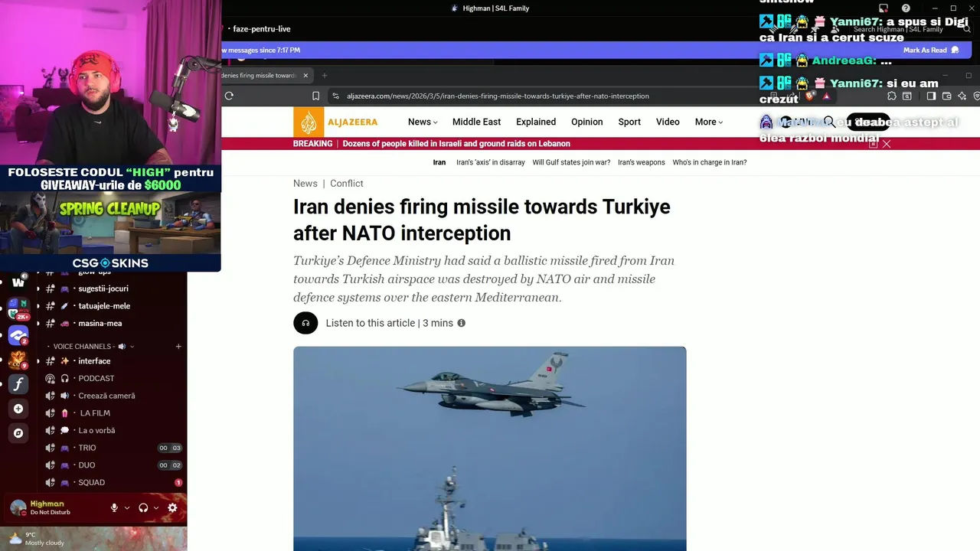Deafen audio with the headphones icon
Image resolution: width=980 pixels, height=551 pixels.
tap(143, 507)
